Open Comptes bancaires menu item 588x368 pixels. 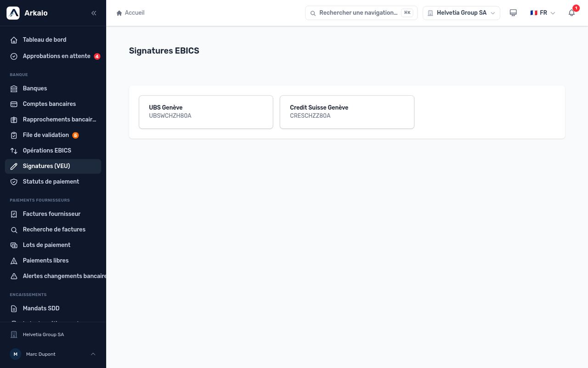tap(53, 104)
